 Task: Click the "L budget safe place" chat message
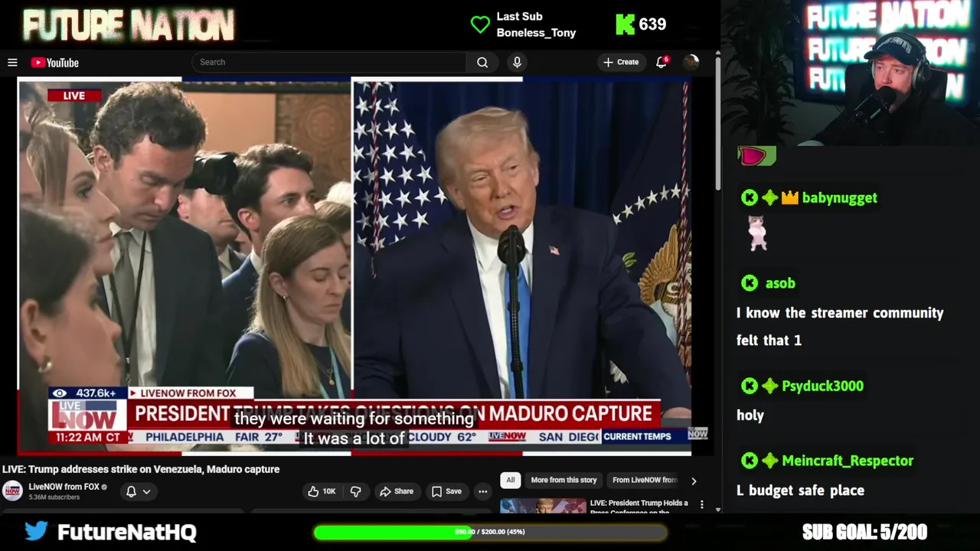pyautogui.click(x=800, y=491)
